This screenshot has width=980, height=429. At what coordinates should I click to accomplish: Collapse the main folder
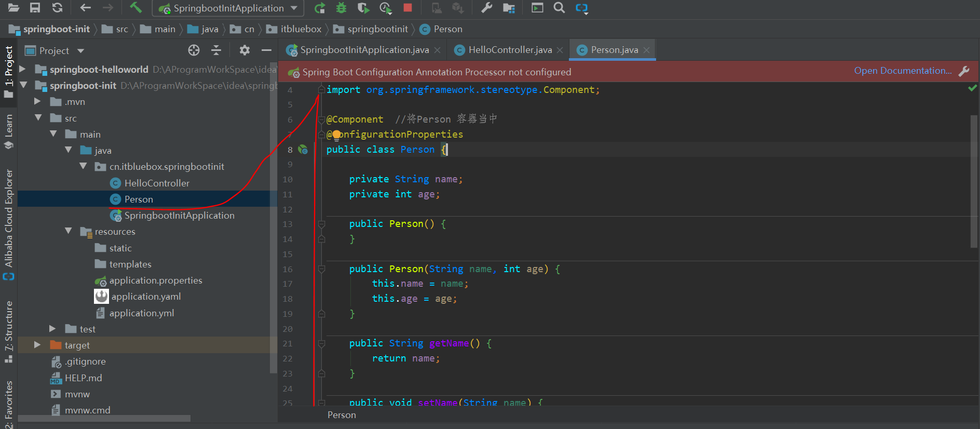coord(53,133)
